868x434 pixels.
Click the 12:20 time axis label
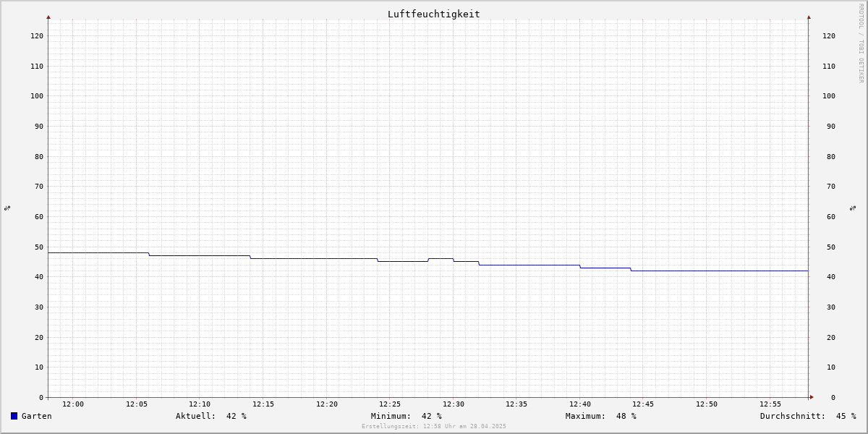tap(327, 404)
